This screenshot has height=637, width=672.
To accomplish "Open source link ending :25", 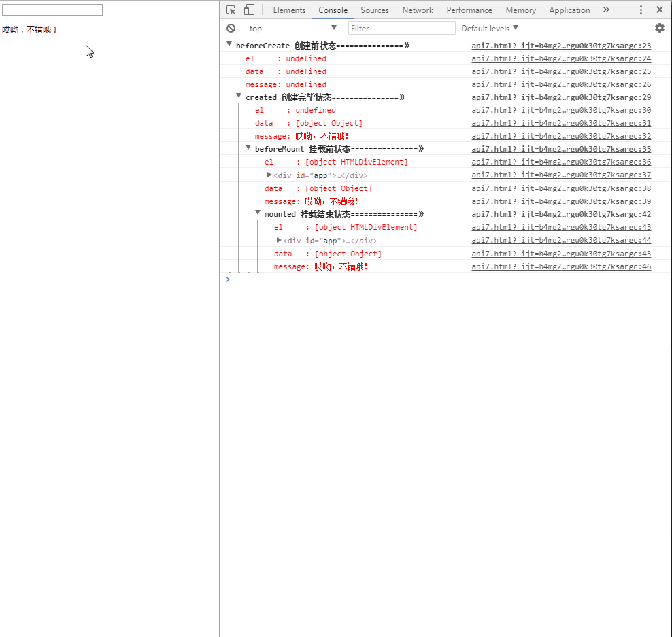I will pos(561,71).
